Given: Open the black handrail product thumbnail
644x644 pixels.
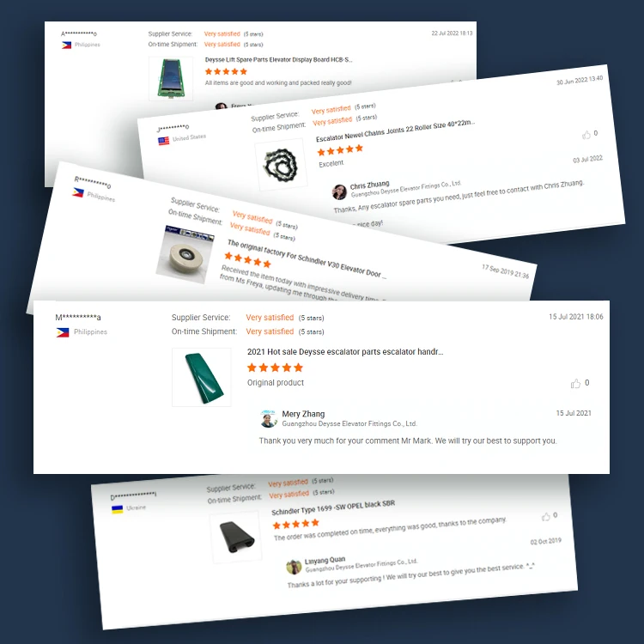Looking at the screenshot, I should click(x=236, y=538).
